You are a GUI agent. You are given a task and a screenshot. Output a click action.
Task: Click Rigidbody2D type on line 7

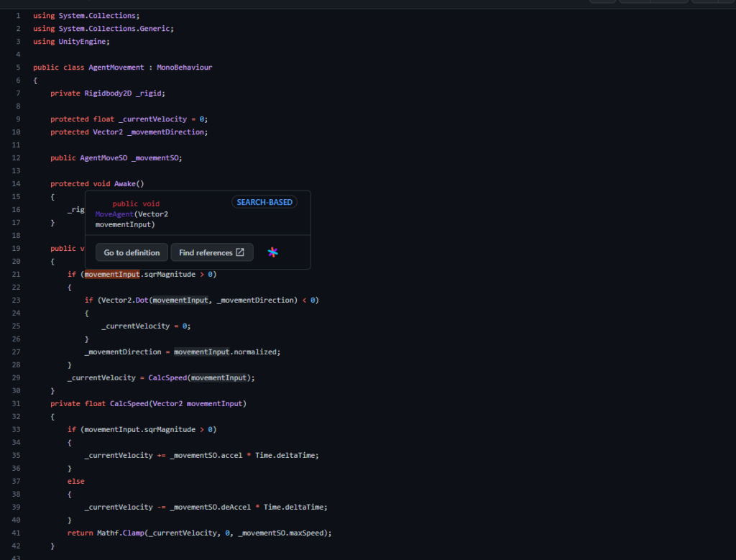pos(108,93)
